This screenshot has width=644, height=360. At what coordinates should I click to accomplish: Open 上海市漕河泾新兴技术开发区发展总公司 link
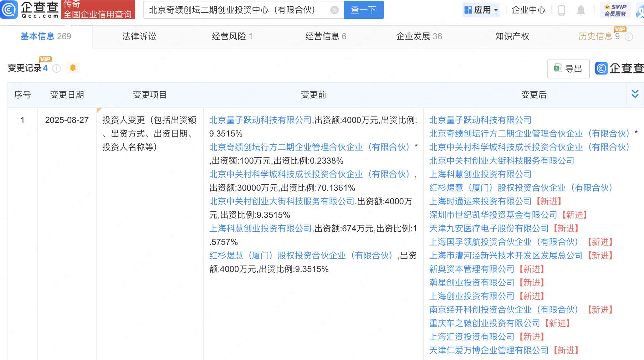click(506, 256)
